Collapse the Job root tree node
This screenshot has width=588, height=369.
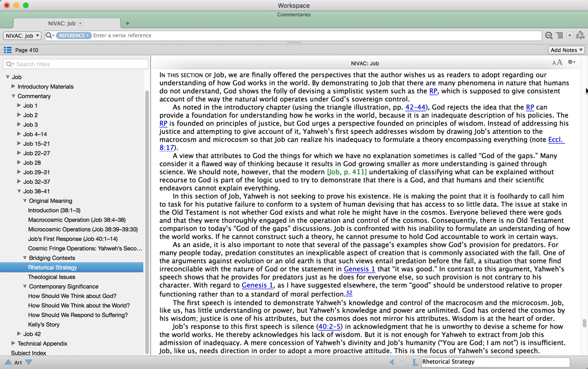pyautogui.click(x=8, y=77)
